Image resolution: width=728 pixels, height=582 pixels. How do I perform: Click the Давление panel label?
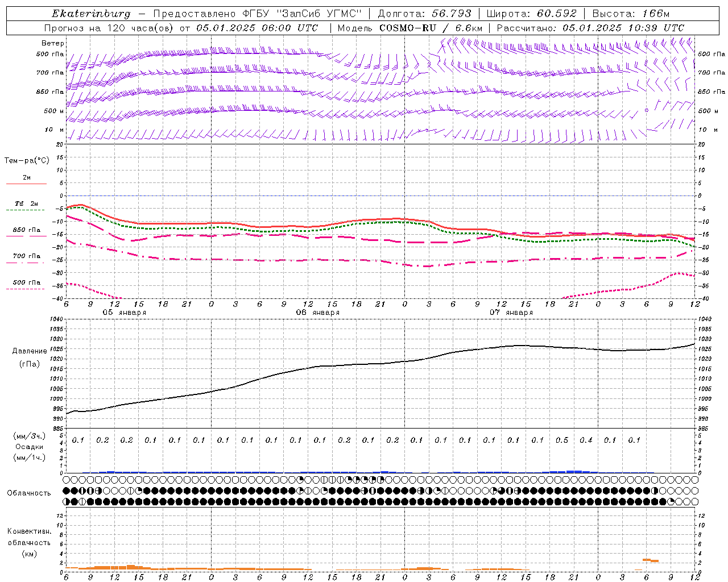pyautogui.click(x=30, y=351)
